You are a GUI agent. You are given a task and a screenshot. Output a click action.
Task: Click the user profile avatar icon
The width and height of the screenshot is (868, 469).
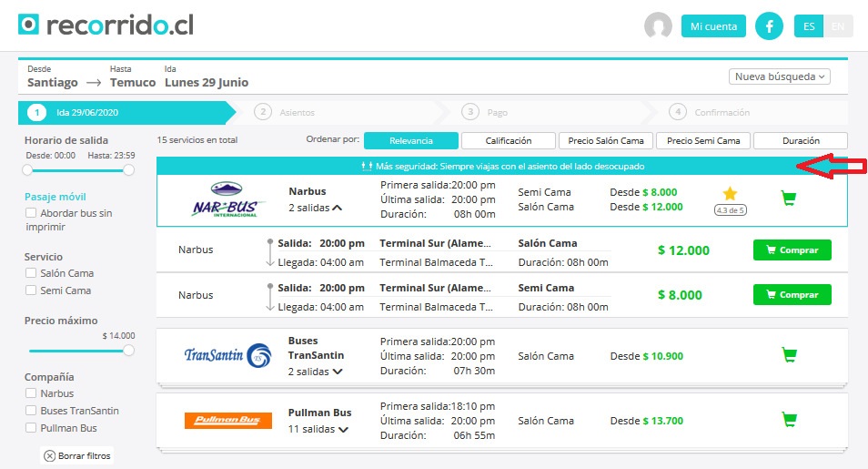coord(658,25)
